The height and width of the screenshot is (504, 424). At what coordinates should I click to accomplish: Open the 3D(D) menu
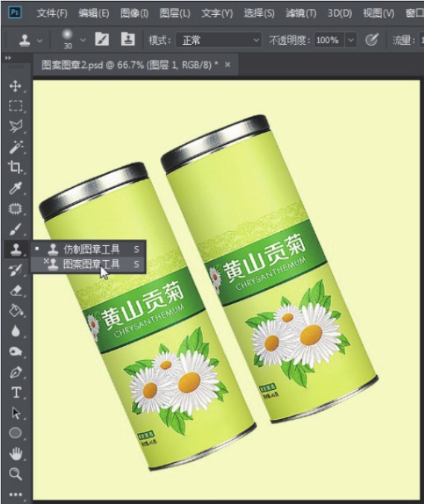point(340,13)
